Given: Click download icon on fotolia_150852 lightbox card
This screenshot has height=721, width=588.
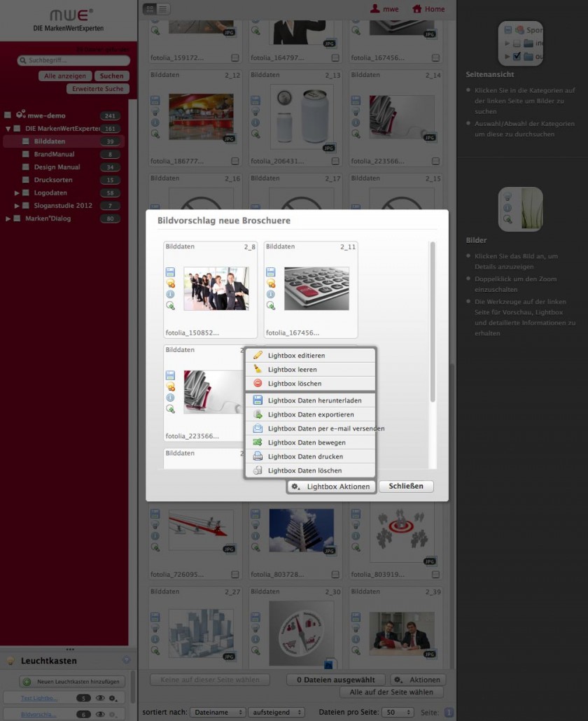Looking at the screenshot, I should [170, 272].
